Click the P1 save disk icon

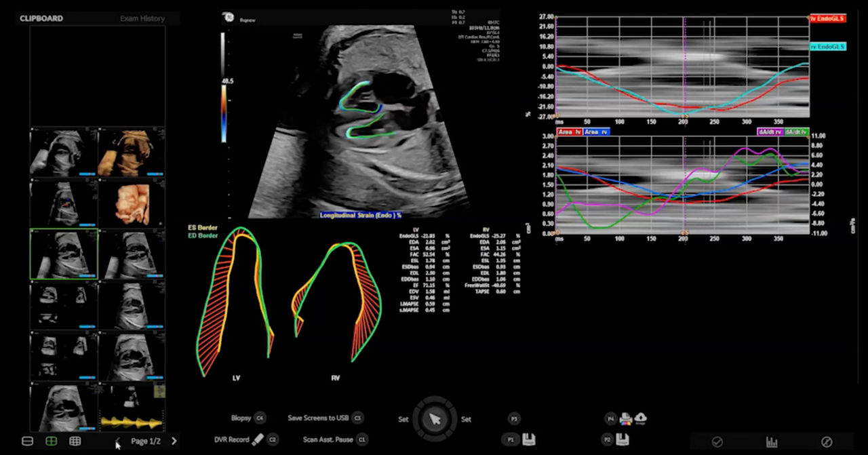click(x=529, y=439)
